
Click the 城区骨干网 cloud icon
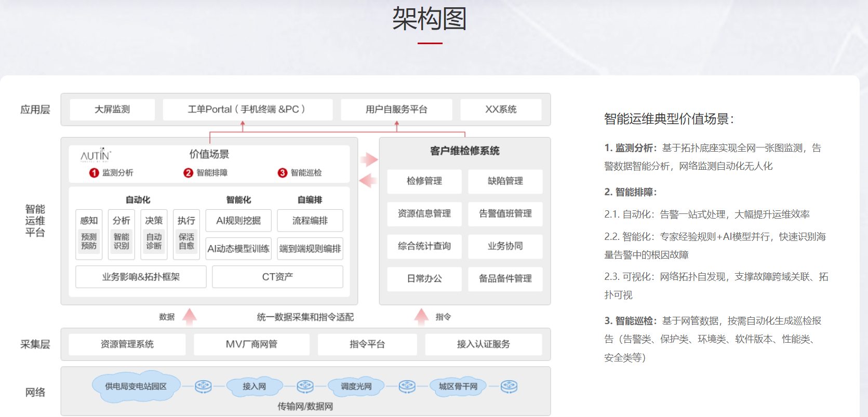[x=458, y=386]
